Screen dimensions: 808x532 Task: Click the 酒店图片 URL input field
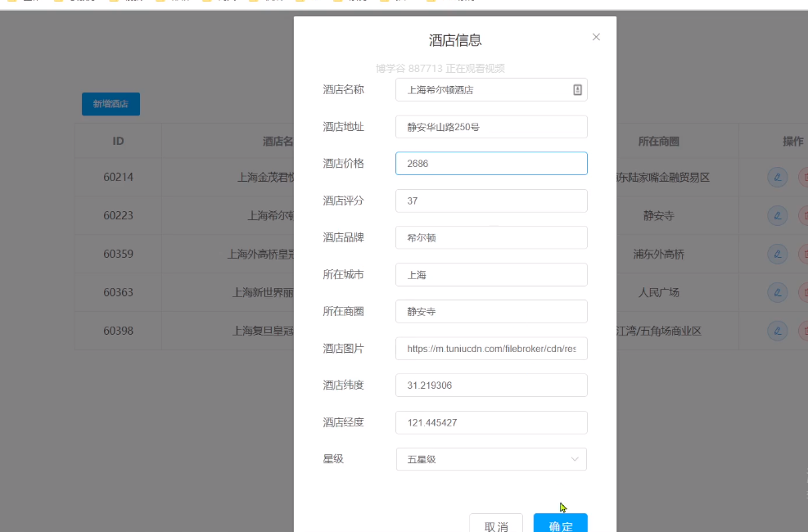point(491,349)
